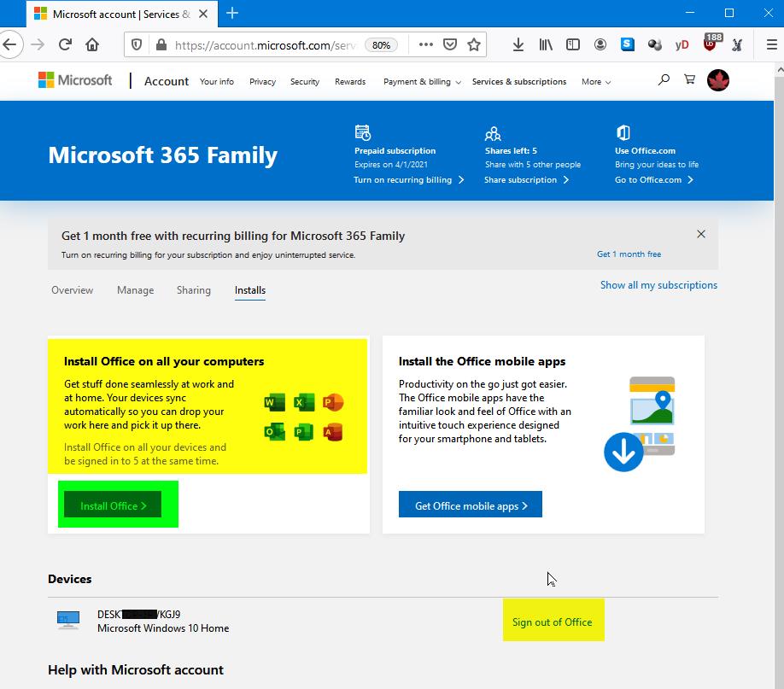784x689 pixels.
Task: Search the Microsoft account site
Action: click(664, 79)
